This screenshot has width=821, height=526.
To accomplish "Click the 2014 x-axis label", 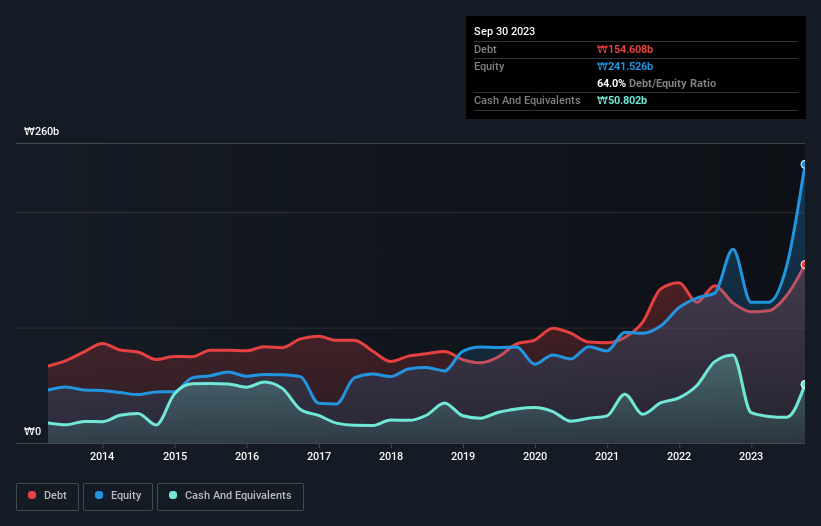I will pos(102,456).
